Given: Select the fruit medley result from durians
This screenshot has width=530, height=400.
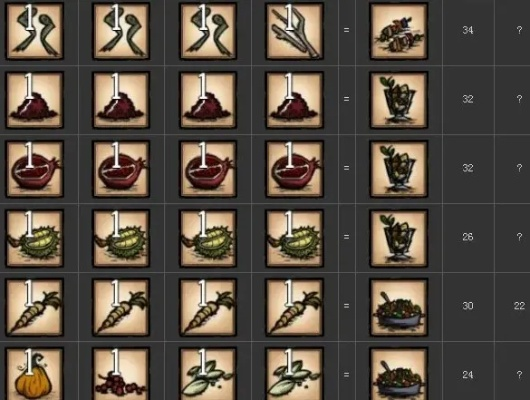Looking at the screenshot, I should (399, 238).
